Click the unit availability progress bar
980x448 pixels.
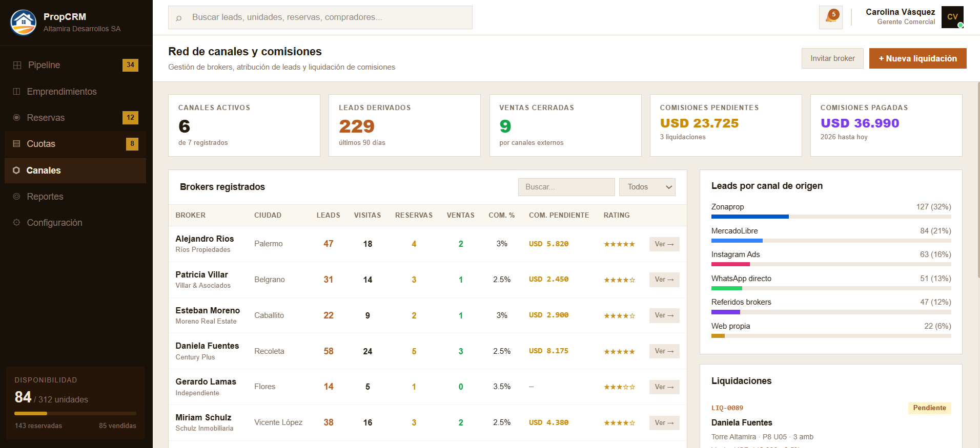pos(75,413)
